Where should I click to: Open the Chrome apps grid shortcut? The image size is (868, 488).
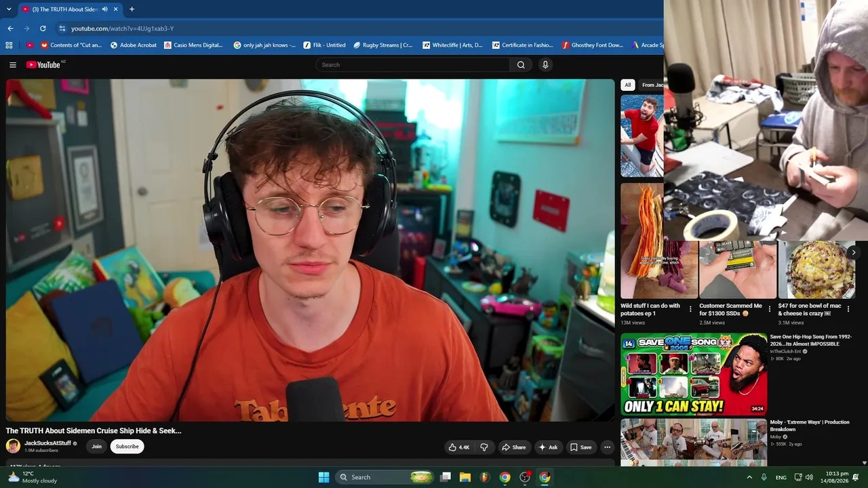(x=9, y=45)
